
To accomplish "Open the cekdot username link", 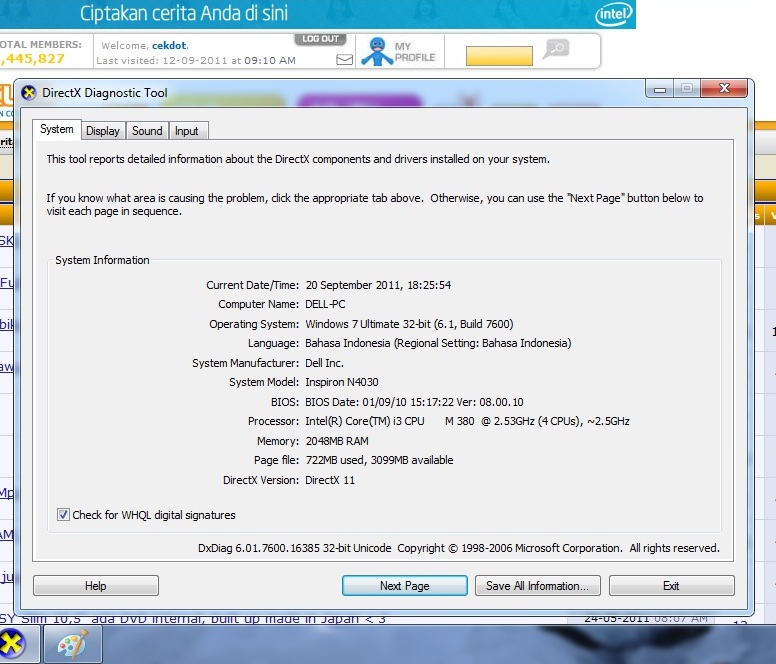I will 169,46.
